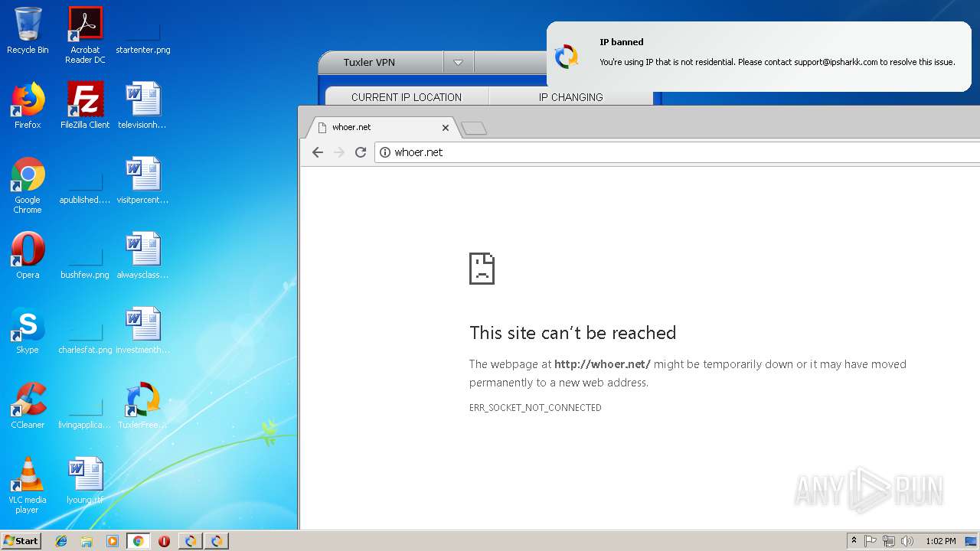The width and height of the screenshot is (980, 551).
Task: Open the Recycle Bin desktop icon
Action: pyautogui.click(x=28, y=31)
